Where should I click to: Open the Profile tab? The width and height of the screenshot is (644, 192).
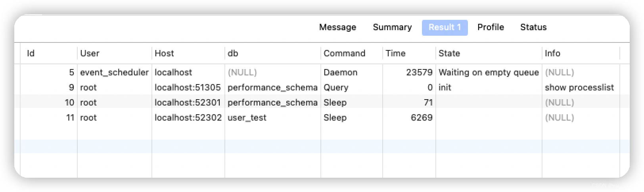pos(491,27)
